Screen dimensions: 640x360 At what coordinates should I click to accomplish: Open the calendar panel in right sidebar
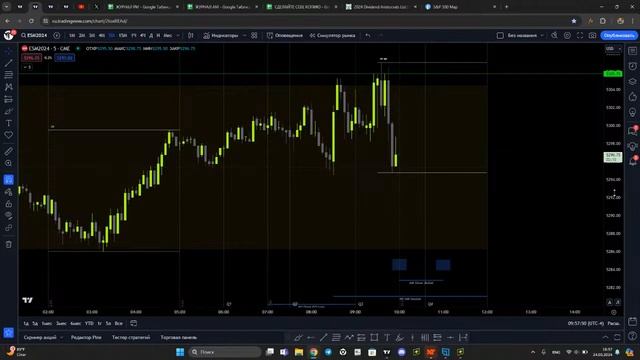click(x=632, y=321)
